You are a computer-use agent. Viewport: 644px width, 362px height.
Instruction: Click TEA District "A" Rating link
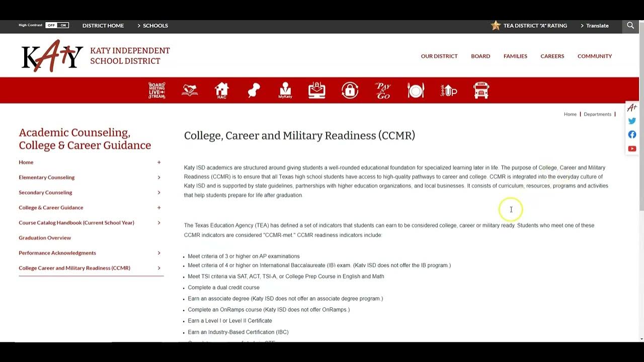(535, 26)
